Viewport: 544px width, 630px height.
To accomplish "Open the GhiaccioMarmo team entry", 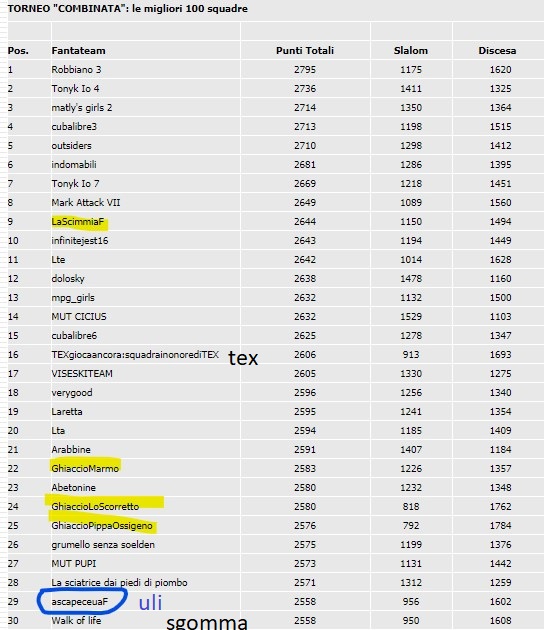I will (85, 468).
